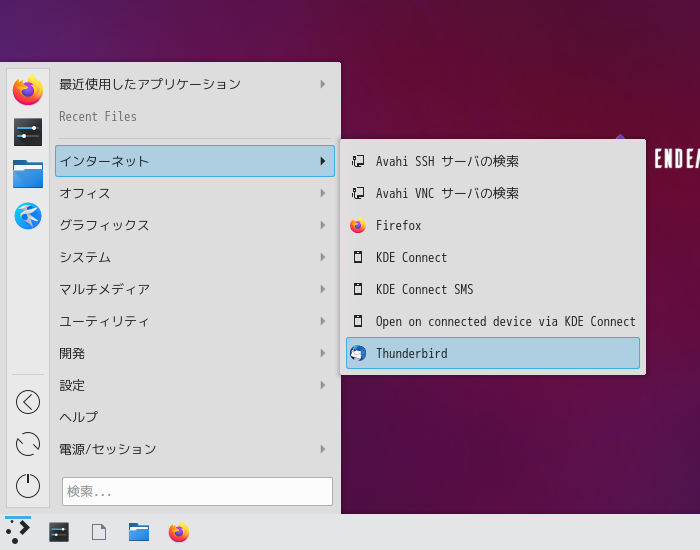Select the 設定 category

(195, 385)
